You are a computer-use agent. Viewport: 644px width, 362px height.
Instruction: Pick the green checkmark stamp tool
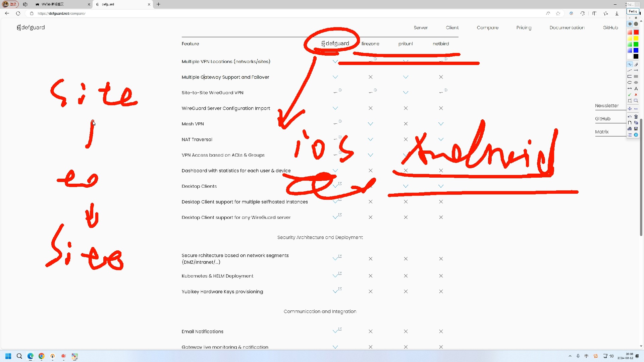click(630, 95)
